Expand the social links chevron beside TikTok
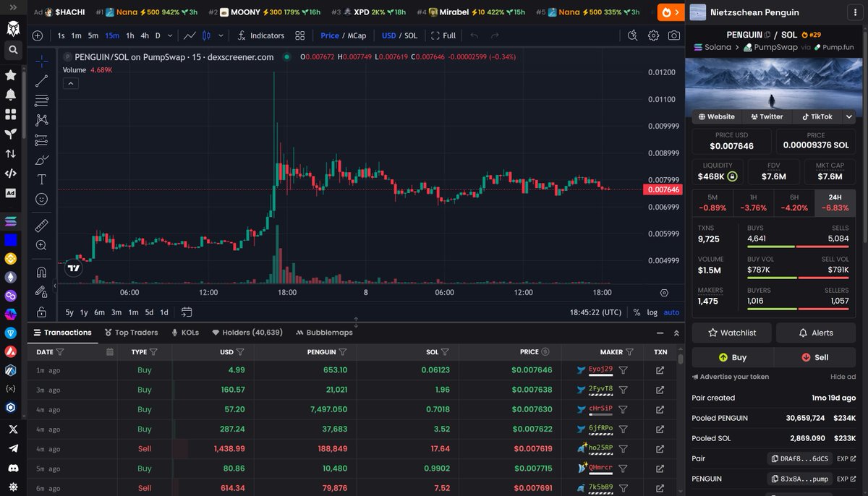Image resolution: width=868 pixels, height=496 pixels. [x=849, y=116]
